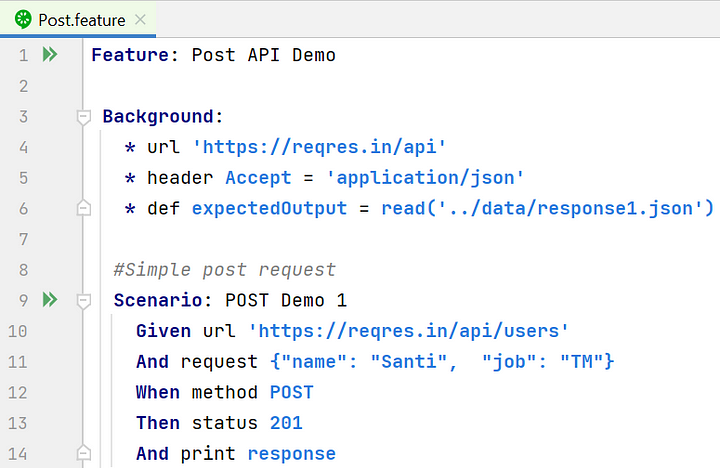
Task: Run the Feature from line 1 gutter
Action: 50,55
